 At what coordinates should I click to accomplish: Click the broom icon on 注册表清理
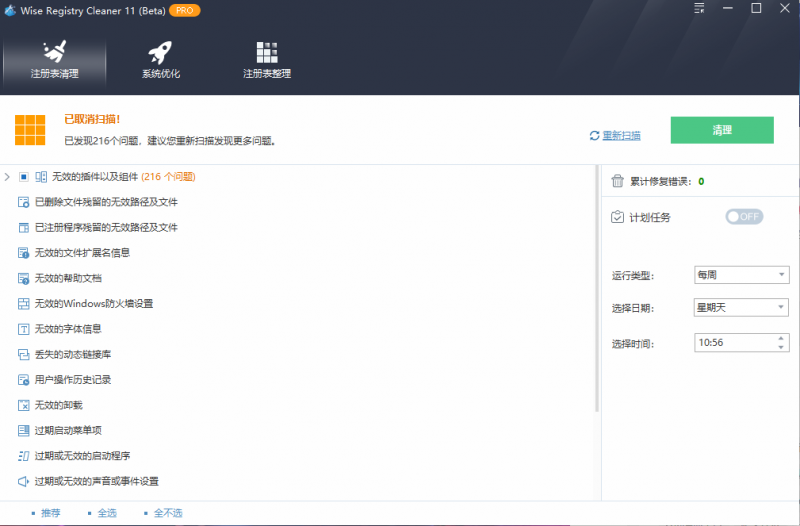[x=55, y=52]
